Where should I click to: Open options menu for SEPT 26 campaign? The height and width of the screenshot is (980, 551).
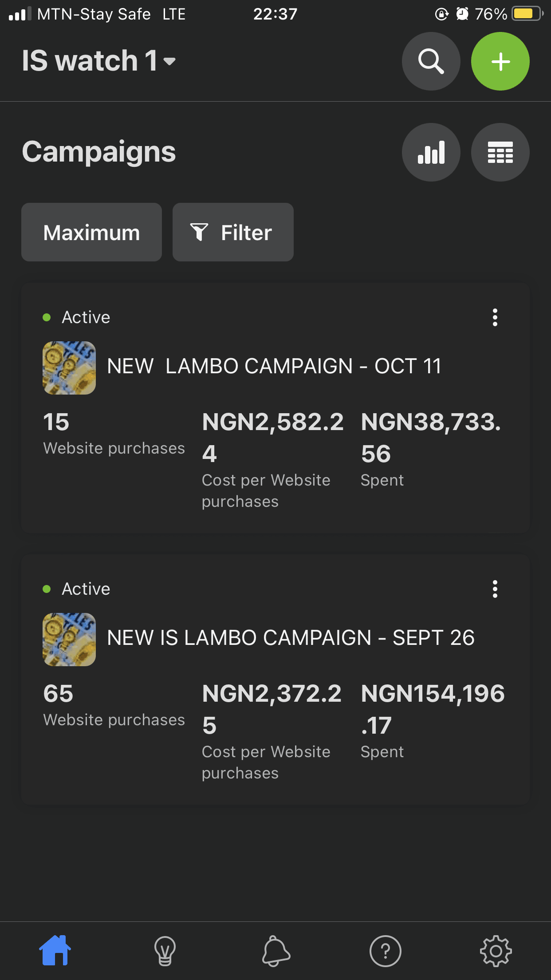point(495,589)
